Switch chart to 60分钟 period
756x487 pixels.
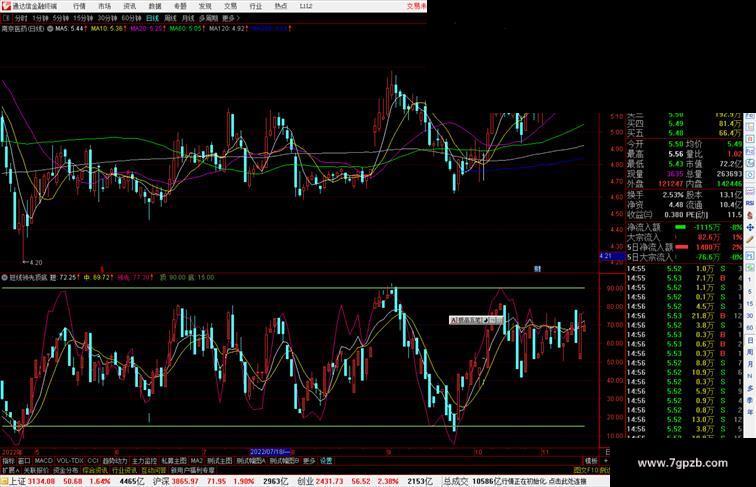pos(131,18)
